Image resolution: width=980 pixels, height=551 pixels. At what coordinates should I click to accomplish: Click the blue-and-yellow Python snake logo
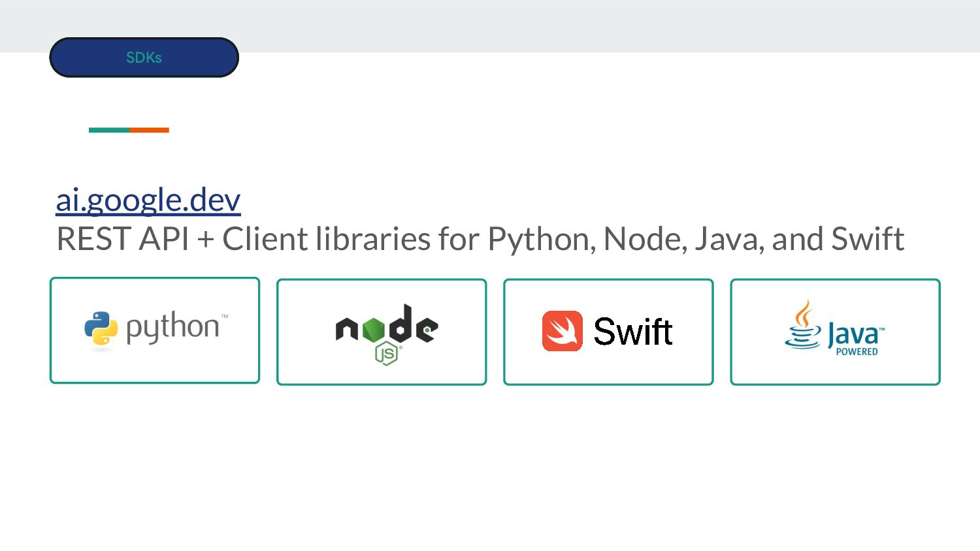click(x=101, y=328)
